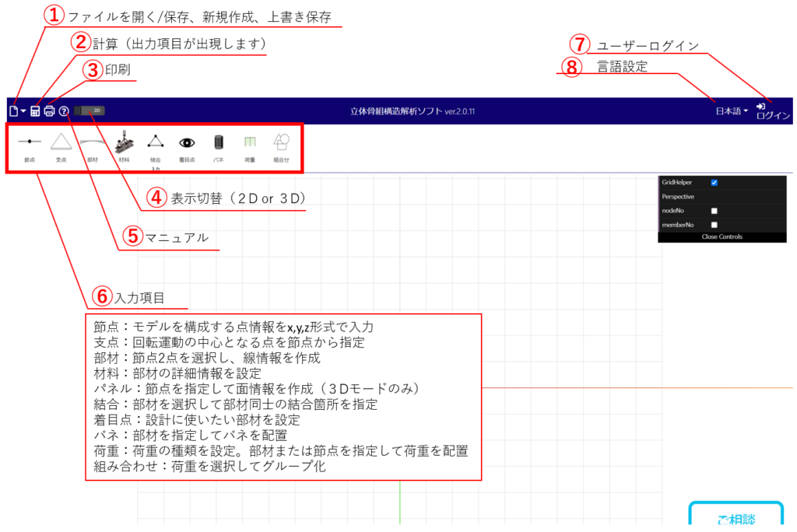This screenshot has width=797, height=532.
Task: Select the 支点 (support) triangle icon
Action: point(61,142)
